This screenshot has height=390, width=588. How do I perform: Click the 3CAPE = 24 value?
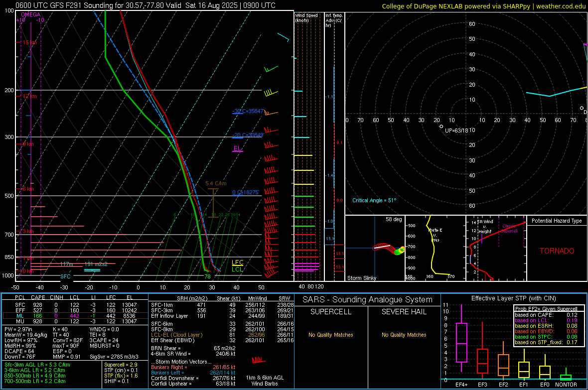coord(104,340)
